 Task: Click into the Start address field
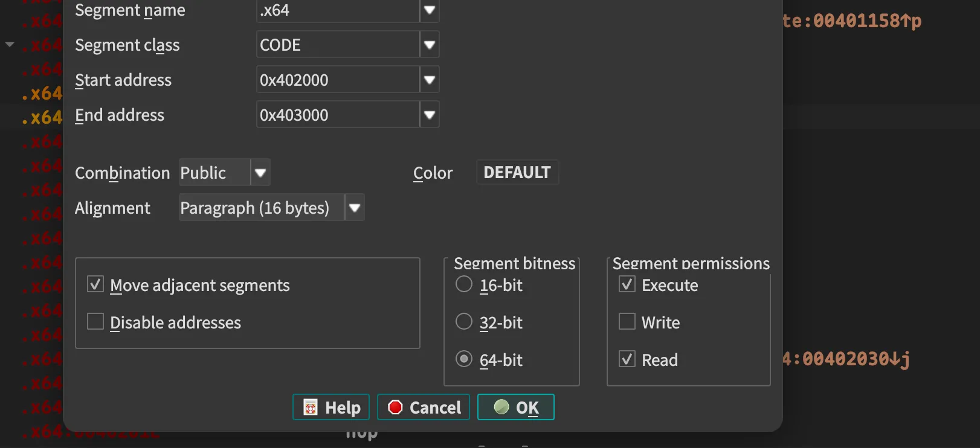click(337, 80)
